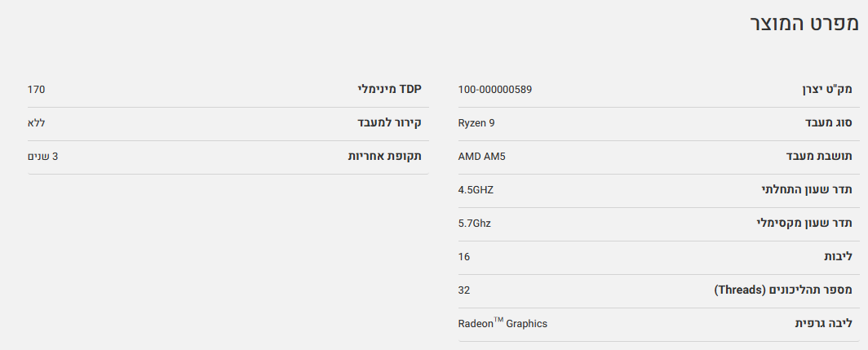Select the "סוג מעבד" label
The width and height of the screenshot is (868, 350).
(x=829, y=122)
